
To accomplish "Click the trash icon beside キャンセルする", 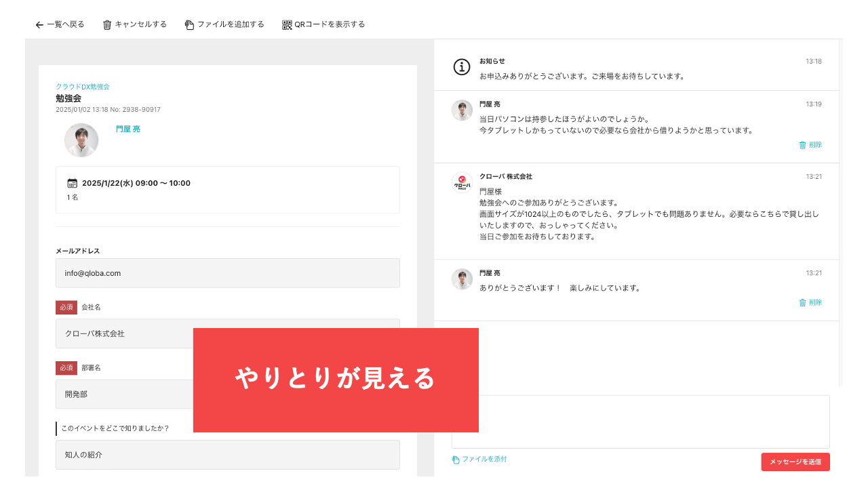I will (x=106, y=24).
